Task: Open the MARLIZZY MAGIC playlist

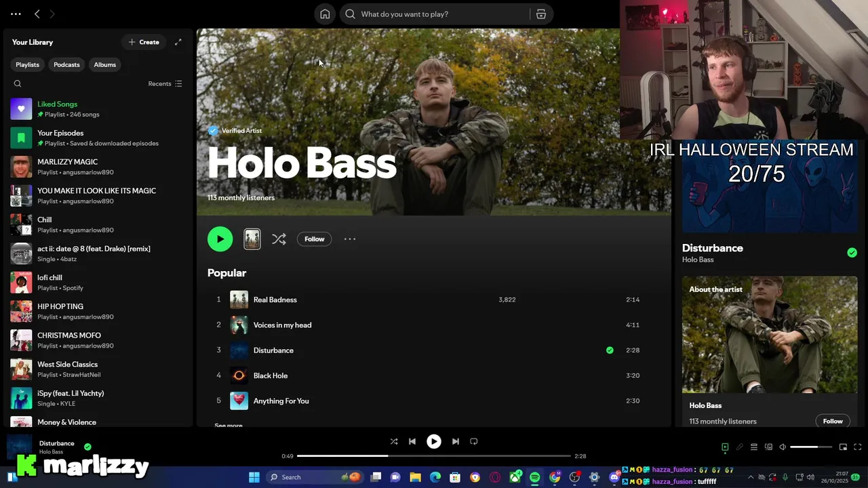Action: pos(98,167)
